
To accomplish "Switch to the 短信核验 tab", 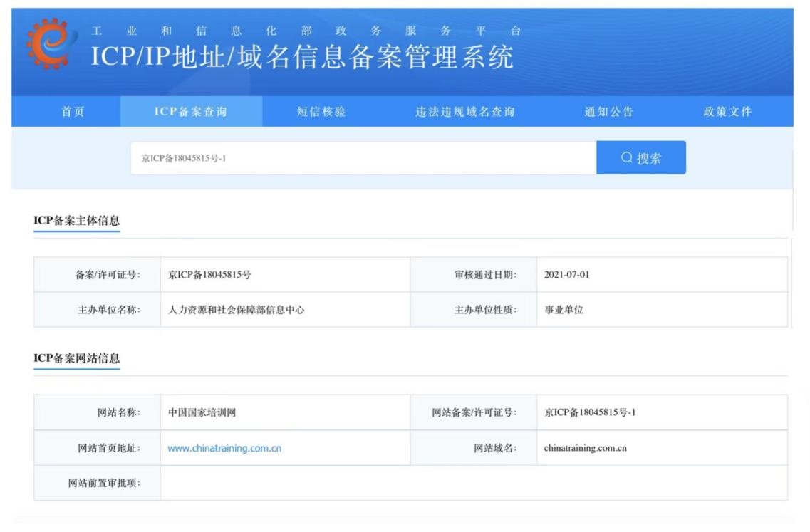I will pos(321,112).
